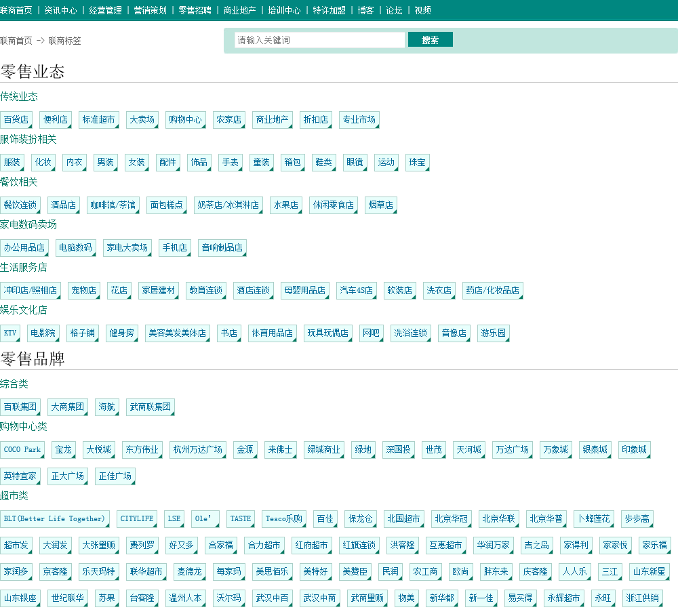The width and height of the screenshot is (678, 616).
Task: Open the 玩具玩偶店 tag
Action: [327, 333]
